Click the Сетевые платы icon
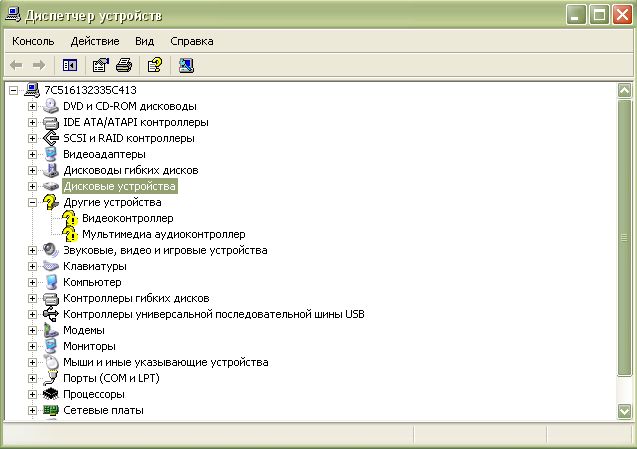637x449 pixels. 51,410
